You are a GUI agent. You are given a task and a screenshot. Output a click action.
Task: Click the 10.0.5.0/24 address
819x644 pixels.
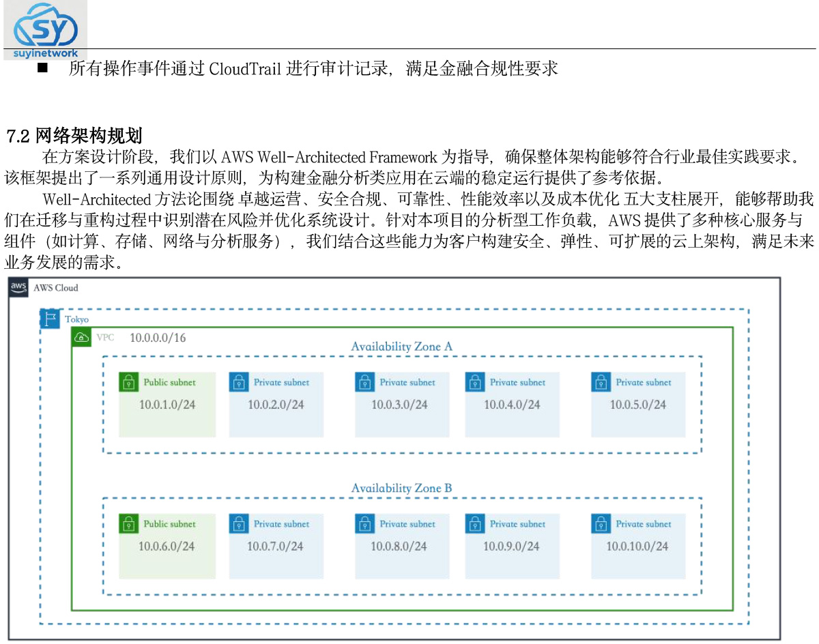point(638,405)
